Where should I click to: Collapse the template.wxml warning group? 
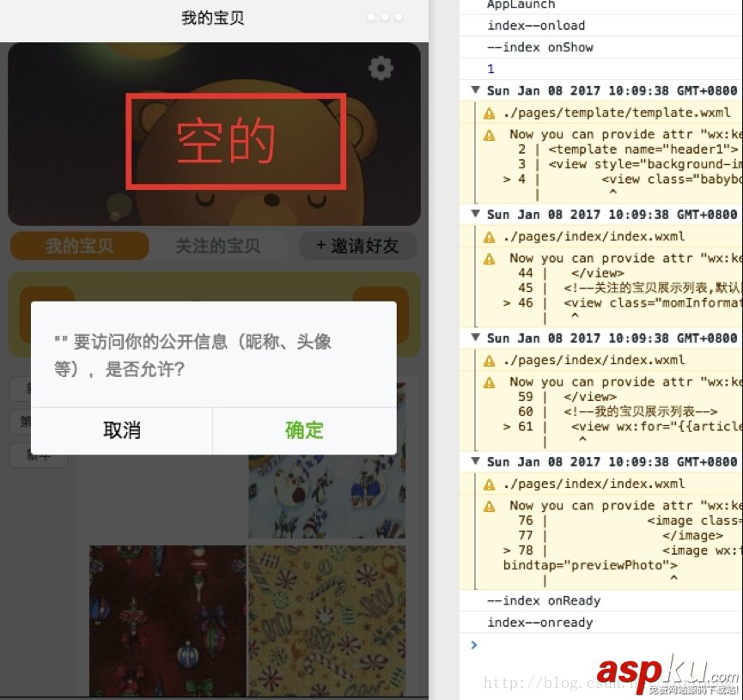475,89
